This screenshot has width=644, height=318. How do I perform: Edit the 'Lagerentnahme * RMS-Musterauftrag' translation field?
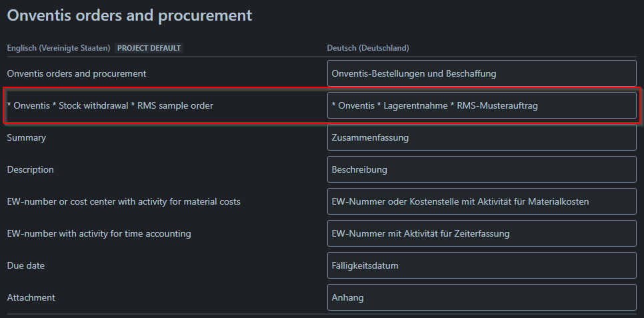[481, 105]
